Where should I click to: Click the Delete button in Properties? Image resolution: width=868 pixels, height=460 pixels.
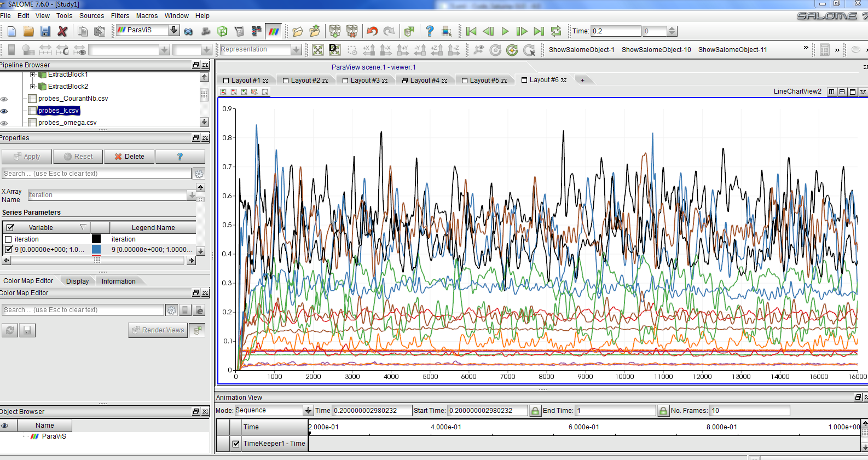pos(129,157)
